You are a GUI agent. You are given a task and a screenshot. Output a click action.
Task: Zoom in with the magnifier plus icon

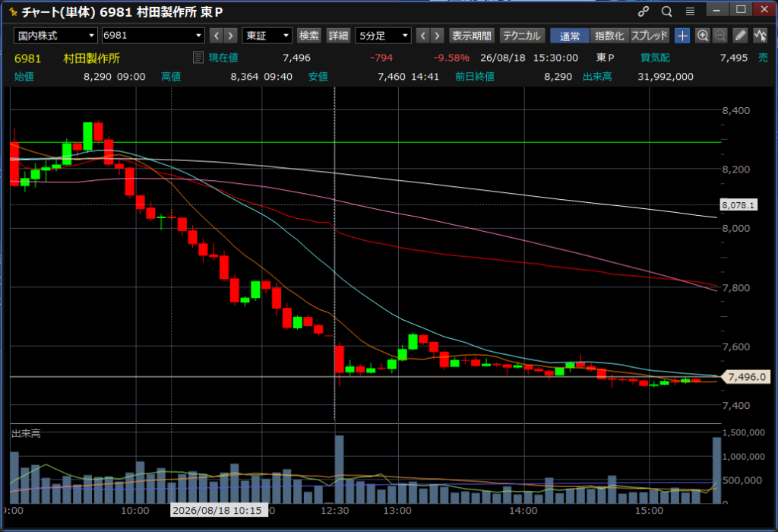703,35
